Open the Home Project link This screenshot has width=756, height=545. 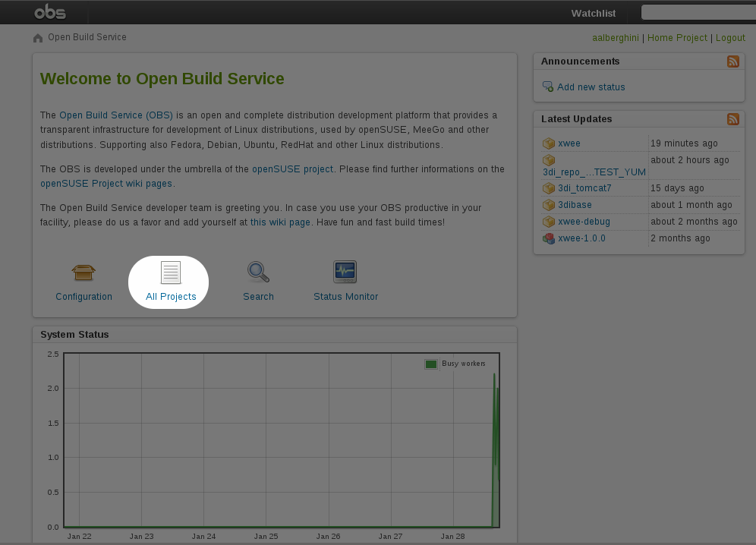coord(677,38)
